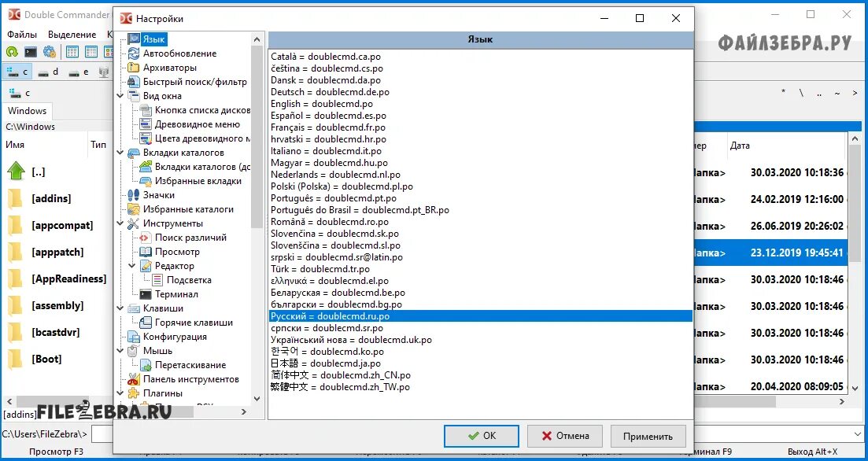Select Вид окна tree item

tap(162, 96)
